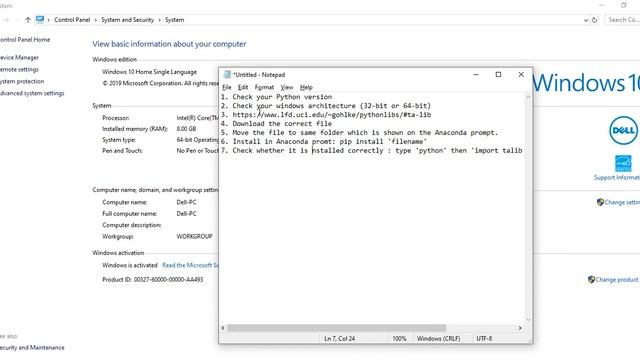This screenshot has width=640, height=360.
Task: Open Advanced system settings link
Action: click(x=32, y=93)
